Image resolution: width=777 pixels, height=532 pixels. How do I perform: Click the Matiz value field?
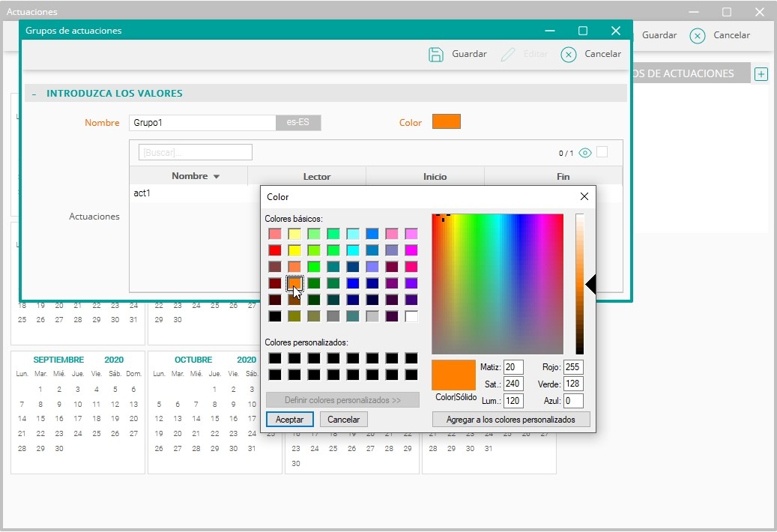(513, 368)
